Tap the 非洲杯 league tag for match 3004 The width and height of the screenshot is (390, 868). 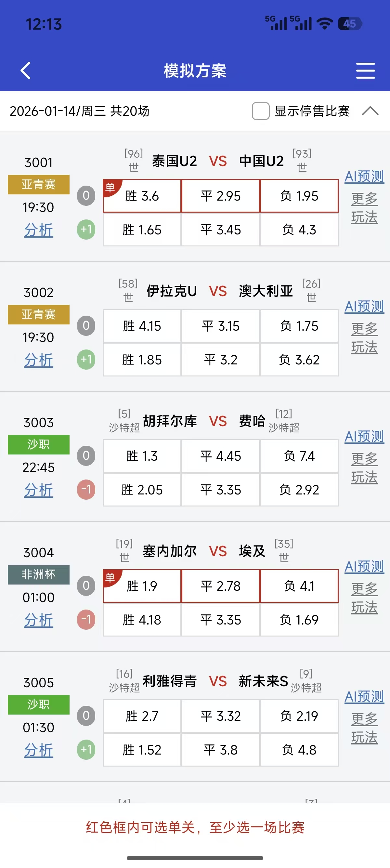coord(38,574)
